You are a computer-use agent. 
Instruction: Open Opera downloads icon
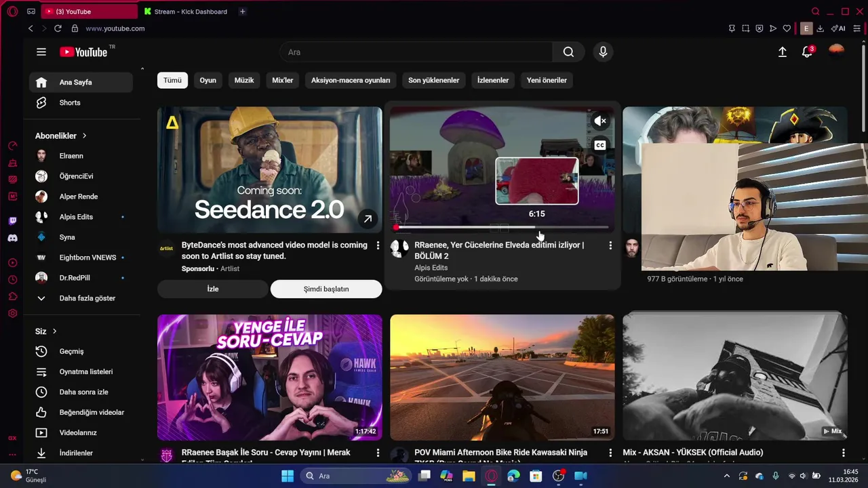click(x=820, y=28)
